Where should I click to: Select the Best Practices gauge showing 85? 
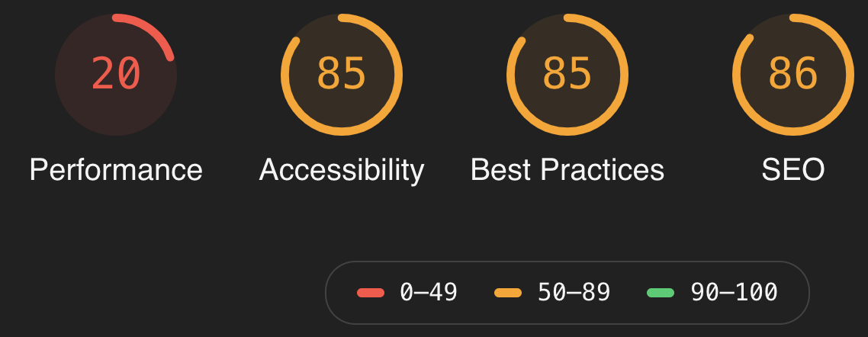[567, 75]
